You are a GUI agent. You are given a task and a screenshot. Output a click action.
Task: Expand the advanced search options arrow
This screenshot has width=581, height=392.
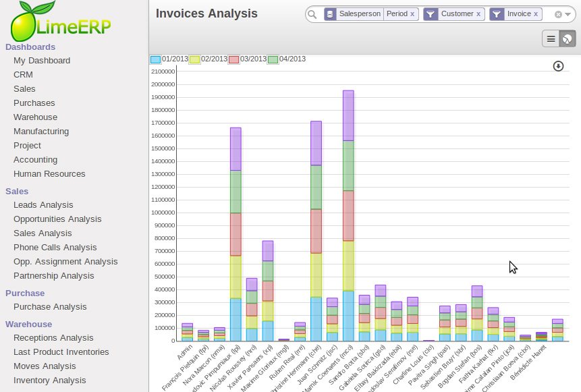568,14
